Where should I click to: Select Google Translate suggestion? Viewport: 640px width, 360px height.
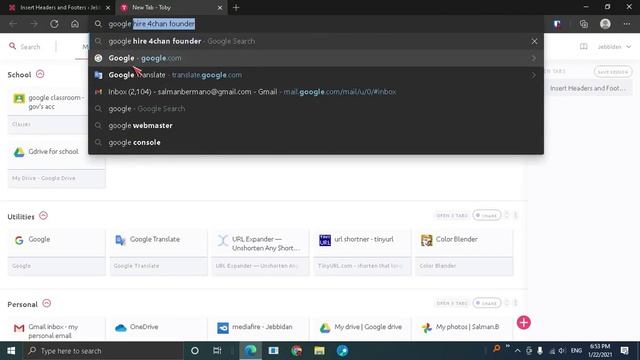(x=316, y=75)
